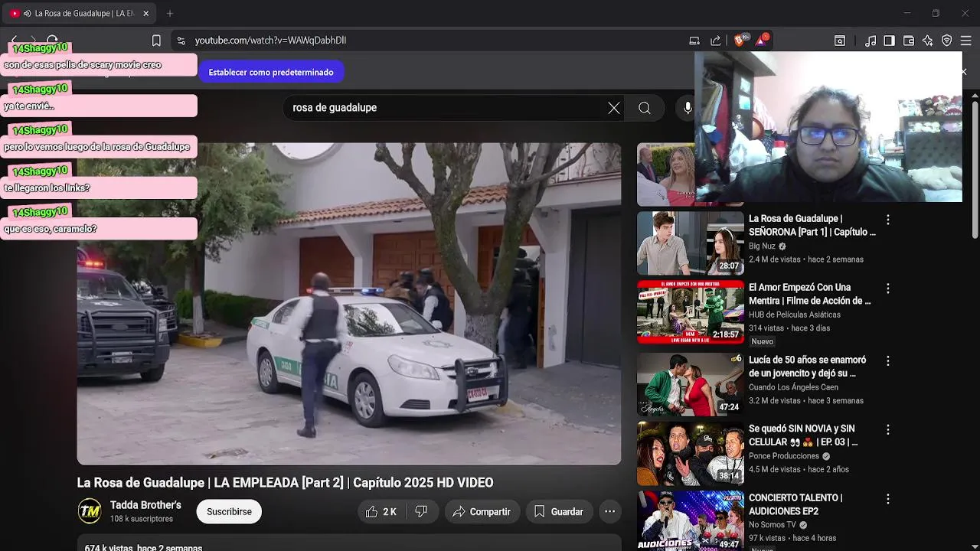The height and width of the screenshot is (551, 980).
Task: Open Tadda Brother's channel avatar
Action: tap(90, 511)
